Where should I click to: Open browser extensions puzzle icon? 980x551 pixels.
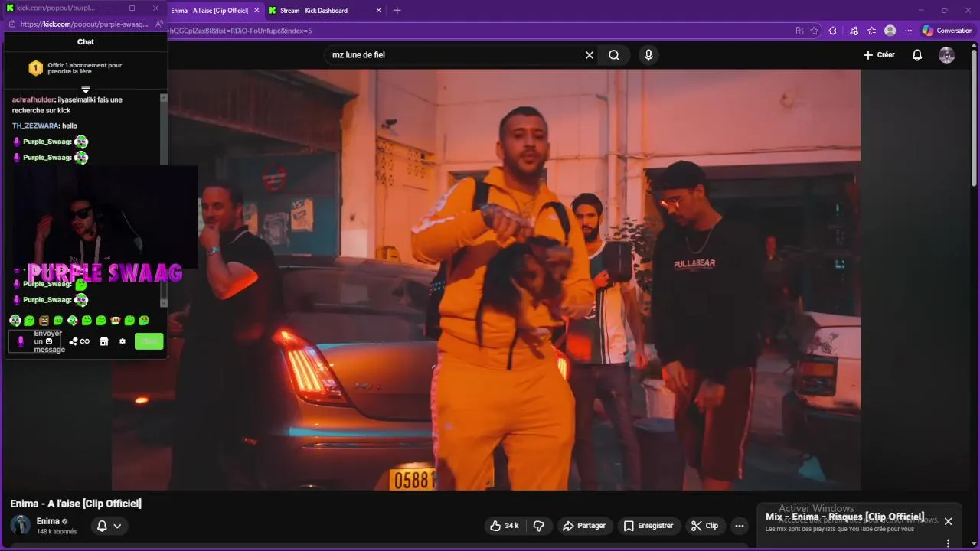coord(833,31)
